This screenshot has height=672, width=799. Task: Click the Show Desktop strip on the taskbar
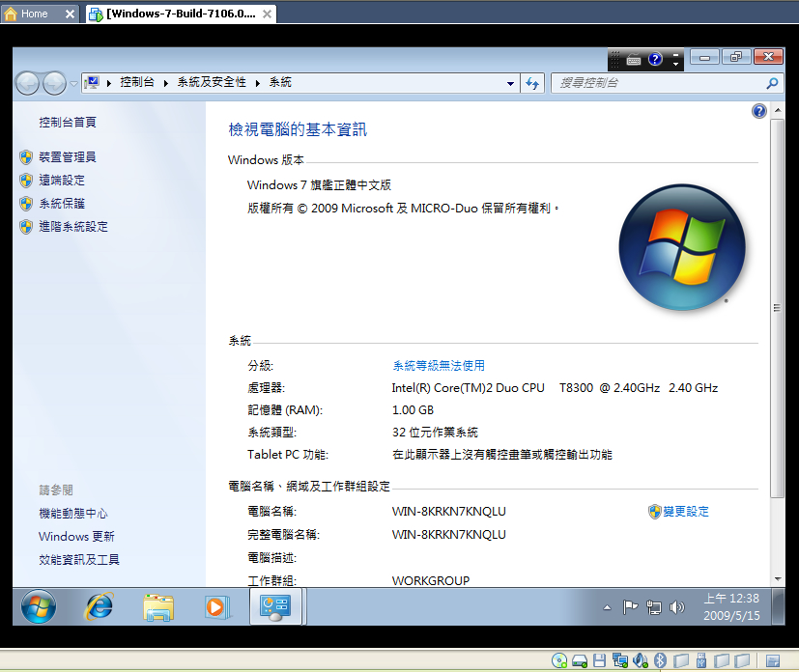click(x=778, y=607)
